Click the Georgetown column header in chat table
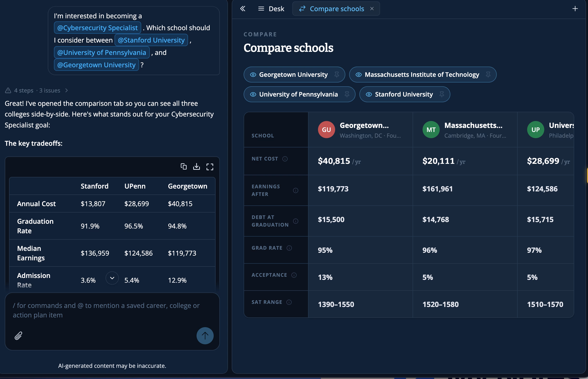588x379 pixels. pyautogui.click(x=187, y=186)
